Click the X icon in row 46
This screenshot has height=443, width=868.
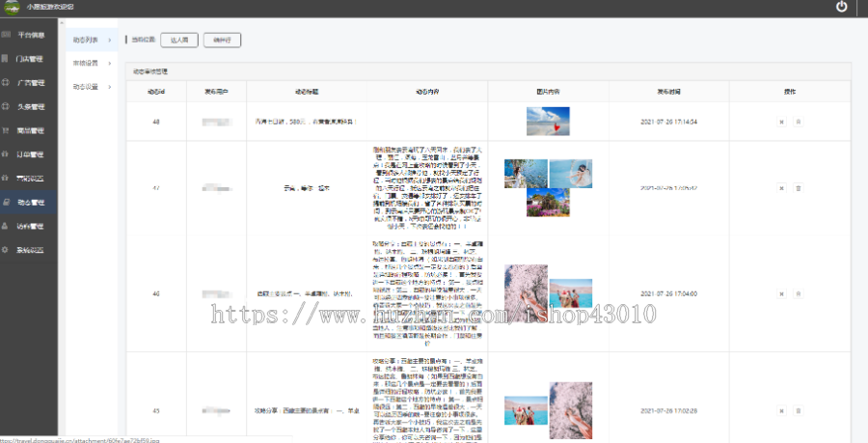coord(781,293)
